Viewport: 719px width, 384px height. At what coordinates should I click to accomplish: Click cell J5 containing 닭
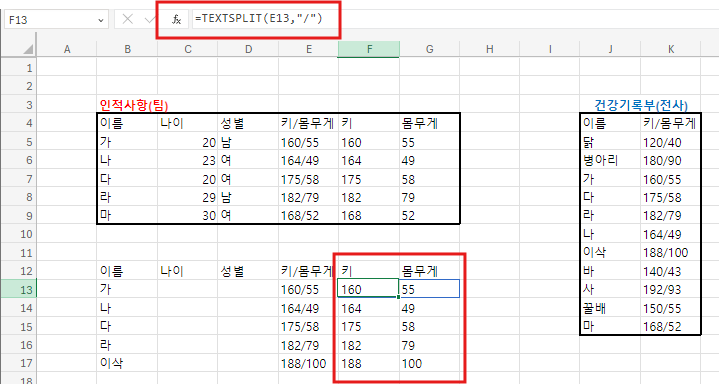pos(610,142)
